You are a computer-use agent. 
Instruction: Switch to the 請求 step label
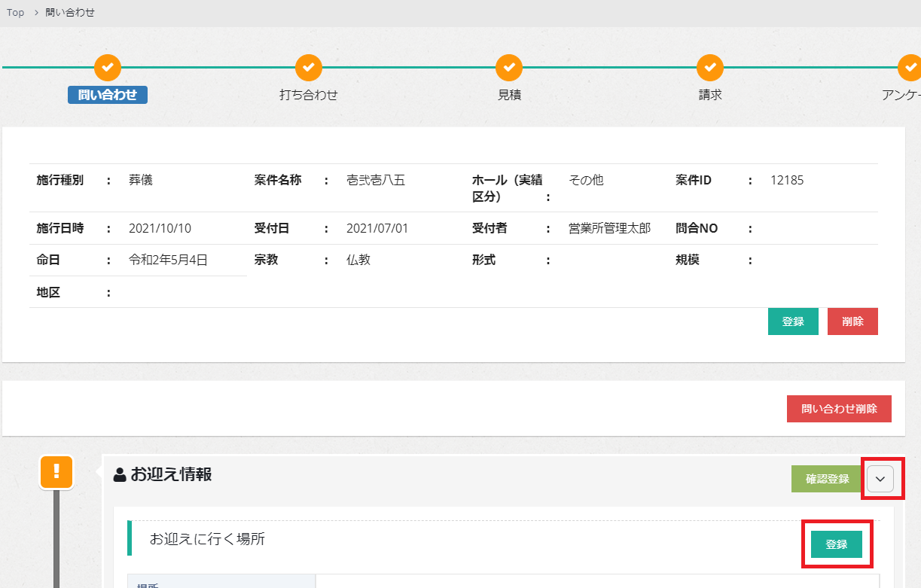tap(709, 95)
